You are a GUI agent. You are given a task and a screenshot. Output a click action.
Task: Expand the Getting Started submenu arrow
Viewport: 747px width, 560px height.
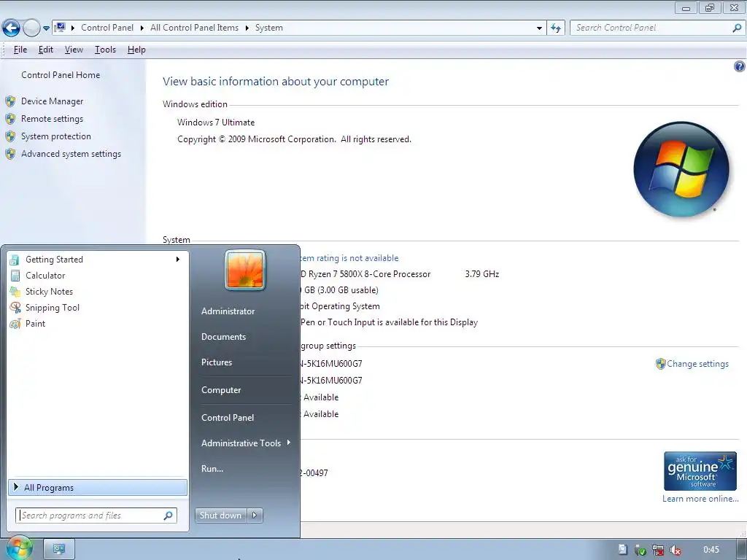[178, 260]
